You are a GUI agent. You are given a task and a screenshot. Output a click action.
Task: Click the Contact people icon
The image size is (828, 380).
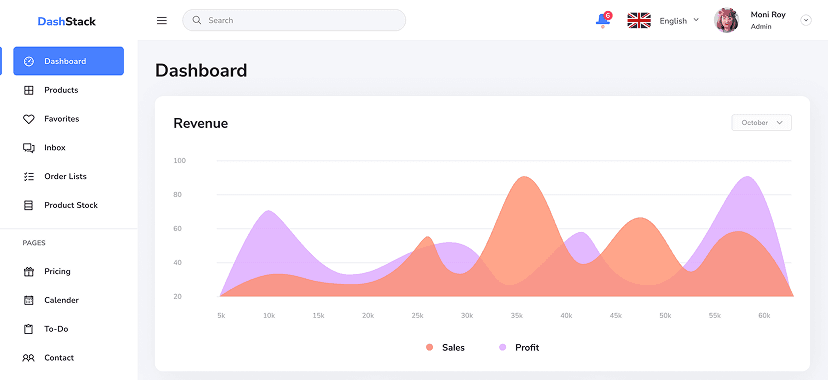(x=29, y=358)
